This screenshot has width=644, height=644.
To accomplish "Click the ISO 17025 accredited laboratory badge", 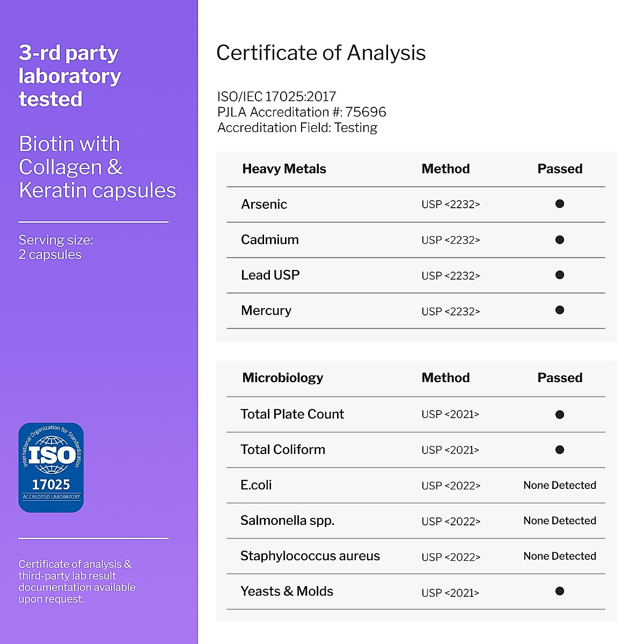I will tap(51, 467).
